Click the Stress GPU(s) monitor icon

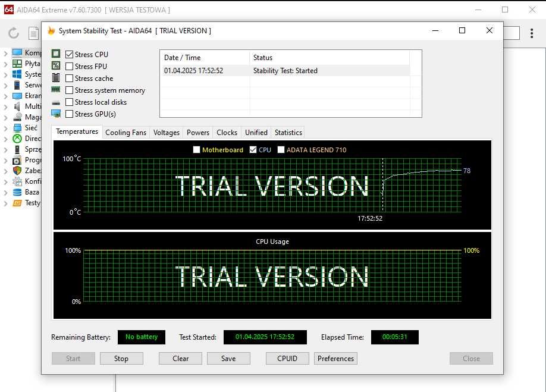tap(56, 114)
